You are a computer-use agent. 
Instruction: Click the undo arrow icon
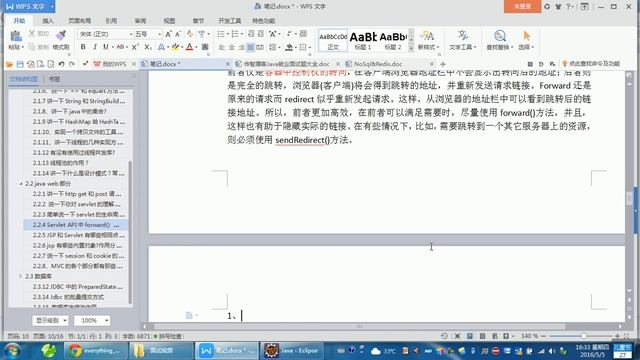tap(61, 64)
